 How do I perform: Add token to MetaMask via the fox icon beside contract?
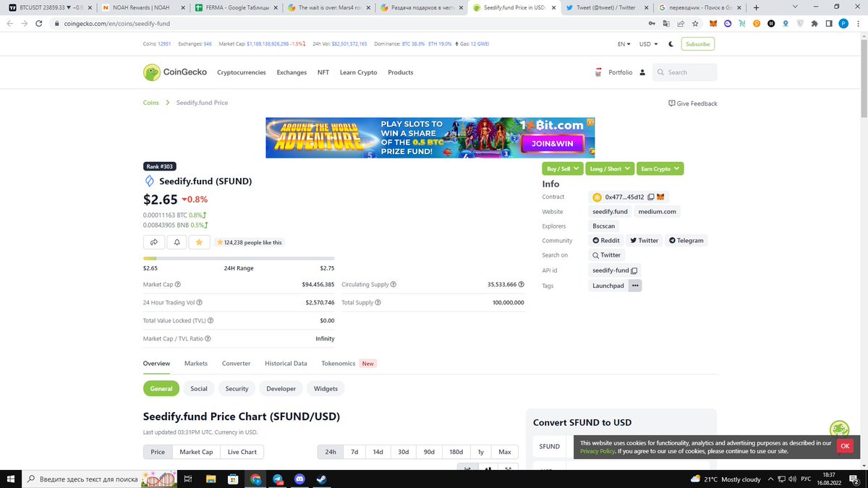[660, 197]
